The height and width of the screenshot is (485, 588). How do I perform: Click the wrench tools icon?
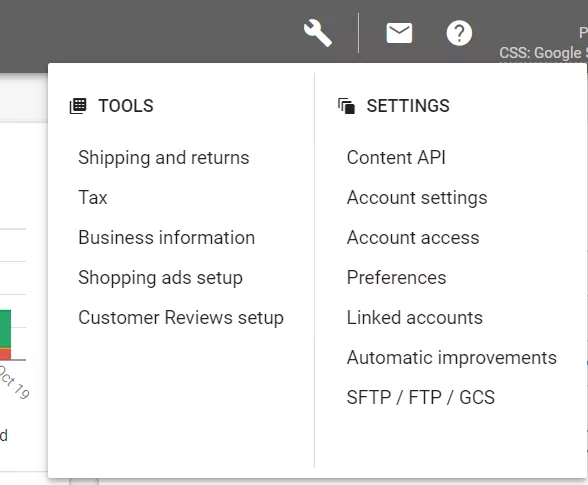coord(318,33)
